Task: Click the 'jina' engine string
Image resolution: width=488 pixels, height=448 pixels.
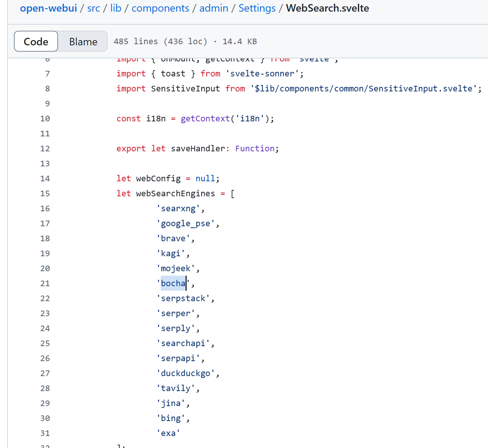Action: point(171,403)
